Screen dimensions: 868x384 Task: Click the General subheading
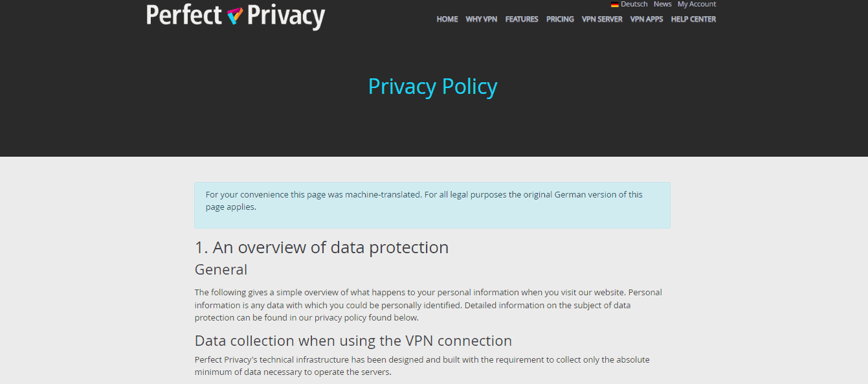coord(221,269)
